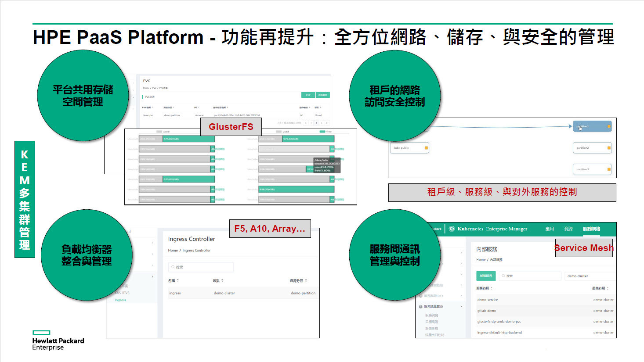Click orange indicator on partition2 node

(x=609, y=148)
